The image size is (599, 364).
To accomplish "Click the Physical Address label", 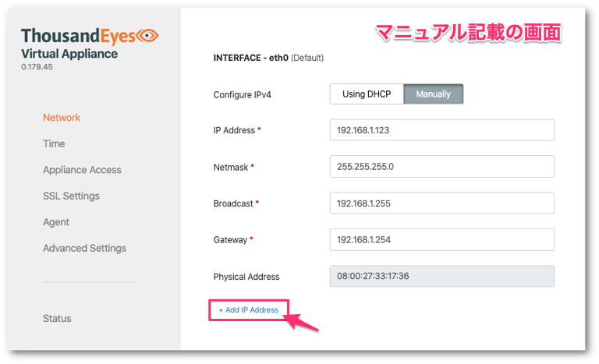I will tap(246, 277).
